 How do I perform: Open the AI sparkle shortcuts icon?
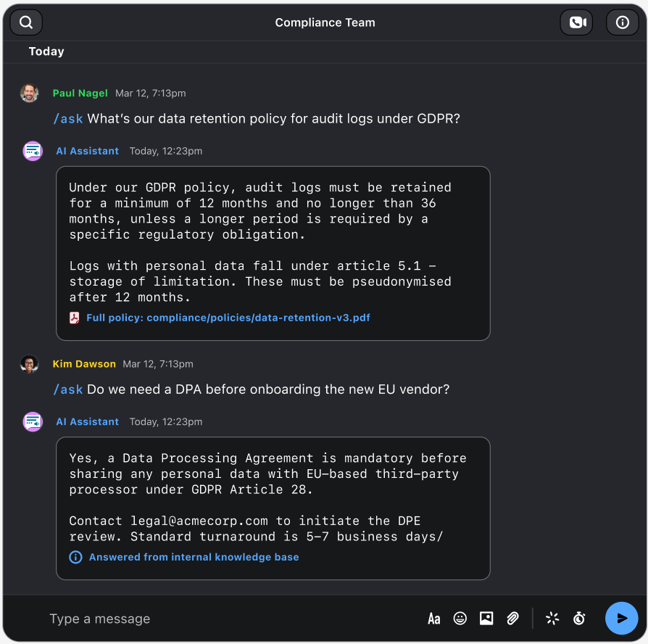(x=552, y=619)
